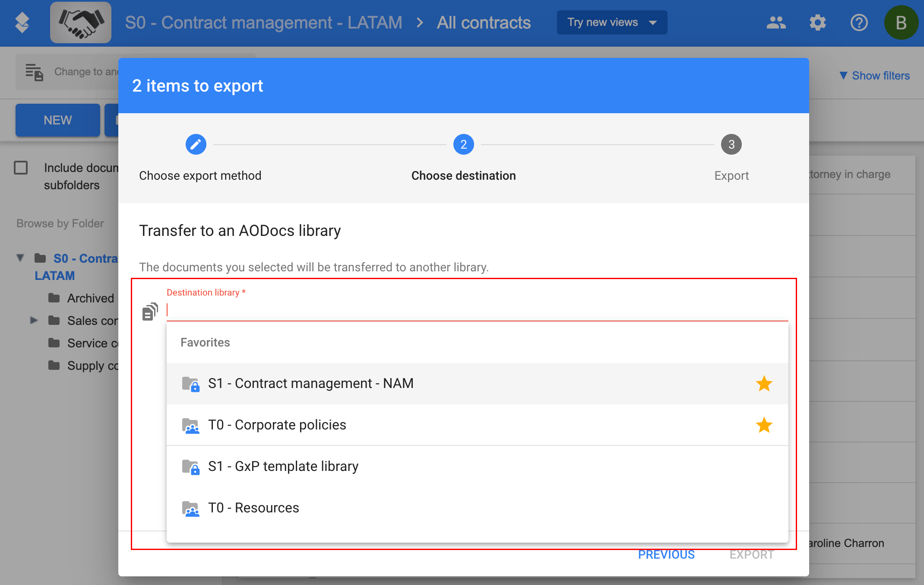Image resolution: width=924 pixels, height=585 pixels.
Task: Click Browse by Folder label
Action: coord(60,223)
